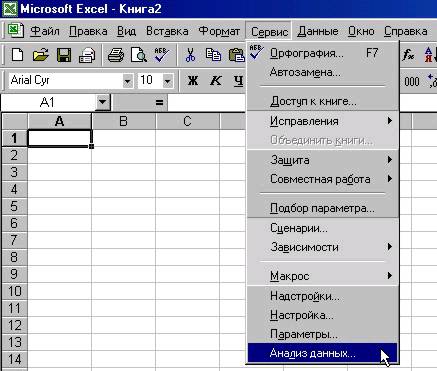Open the Правка menu

coord(88,31)
